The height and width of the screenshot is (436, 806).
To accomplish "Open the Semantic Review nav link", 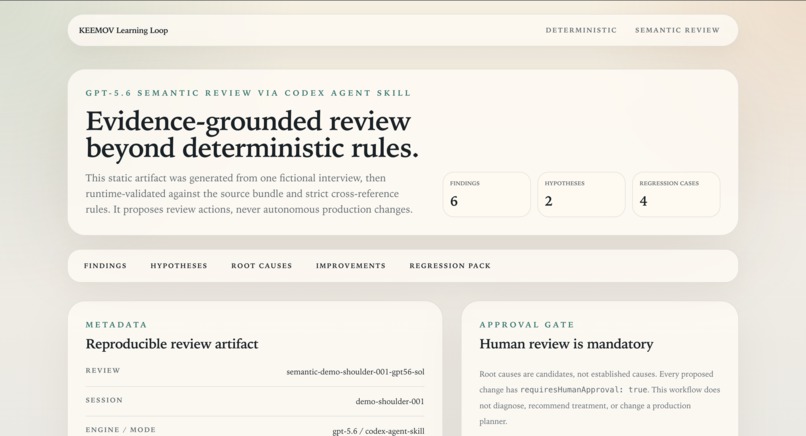I will point(677,30).
